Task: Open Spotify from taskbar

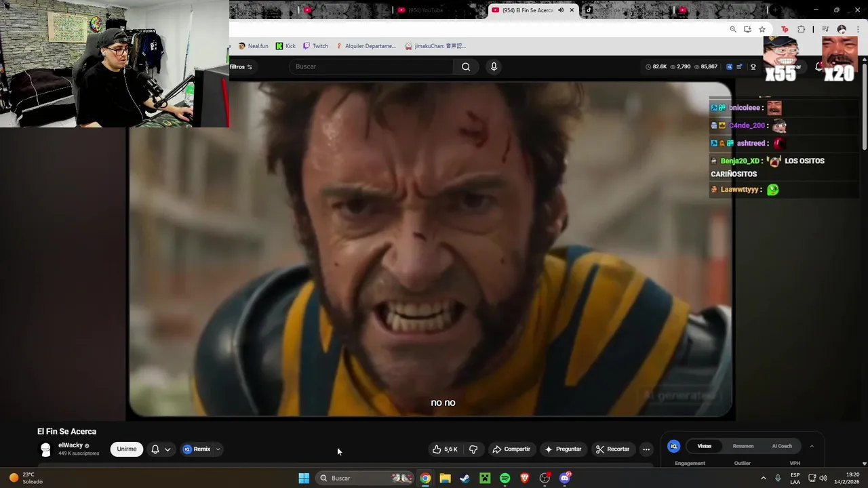Action: [505, 478]
